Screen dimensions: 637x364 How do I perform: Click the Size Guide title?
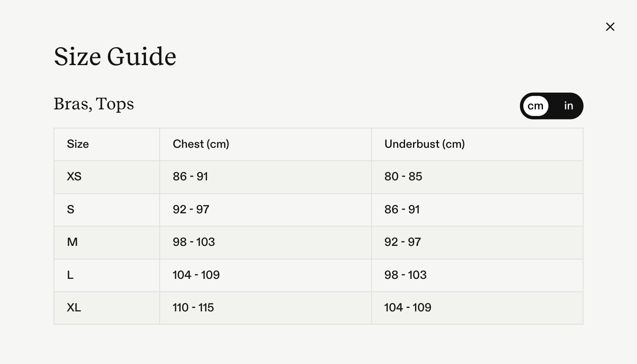pyautogui.click(x=115, y=56)
